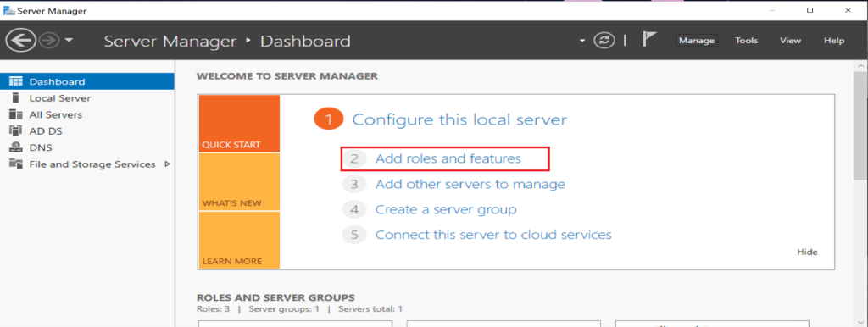Open the Manage menu
This screenshot has height=327, width=868.
pyautogui.click(x=697, y=41)
